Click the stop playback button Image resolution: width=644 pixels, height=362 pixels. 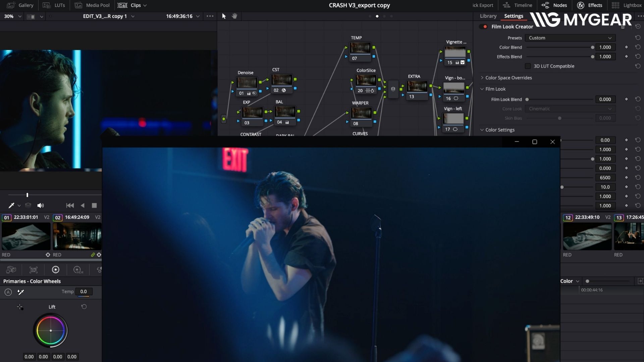tap(94, 205)
